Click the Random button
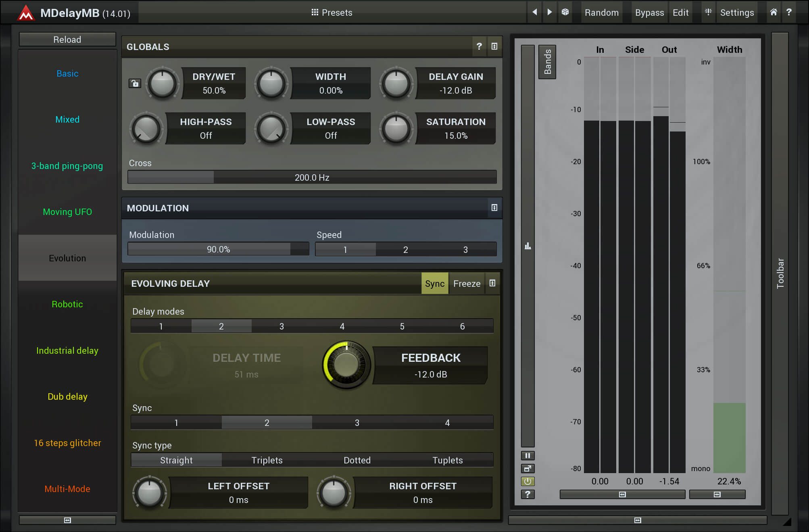Screen dimensions: 809x532 tap(602, 13)
